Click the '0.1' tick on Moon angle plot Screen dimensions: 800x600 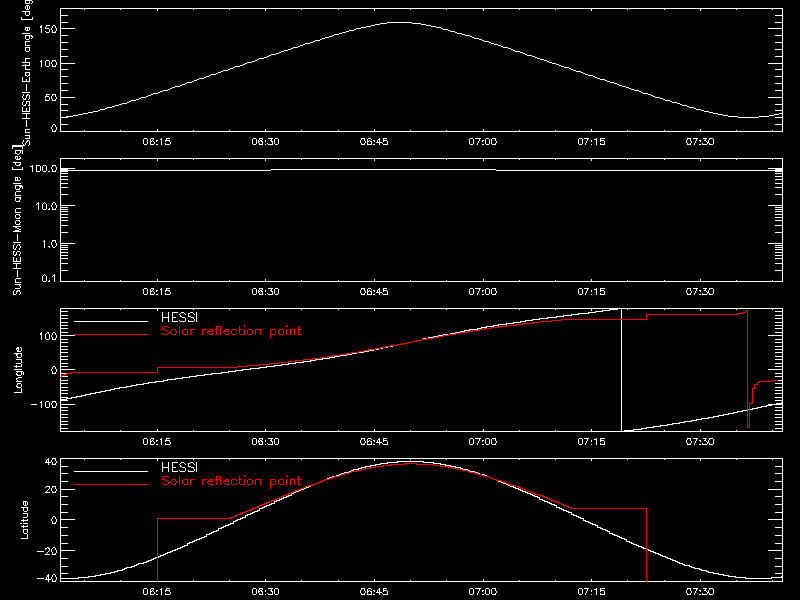pos(49,278)
